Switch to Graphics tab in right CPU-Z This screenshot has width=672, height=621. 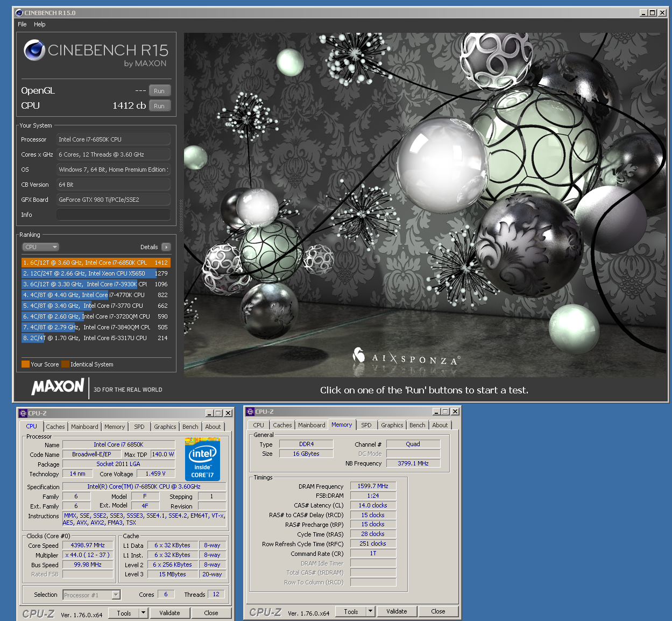[x=392, y=425]
